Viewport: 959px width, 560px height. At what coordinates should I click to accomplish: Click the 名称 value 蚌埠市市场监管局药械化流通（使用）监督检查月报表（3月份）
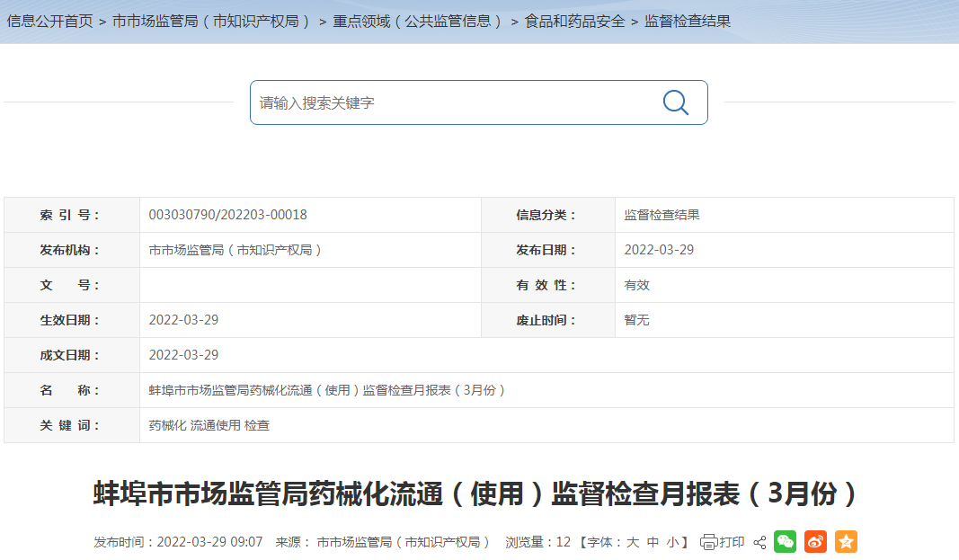point(327,390)
